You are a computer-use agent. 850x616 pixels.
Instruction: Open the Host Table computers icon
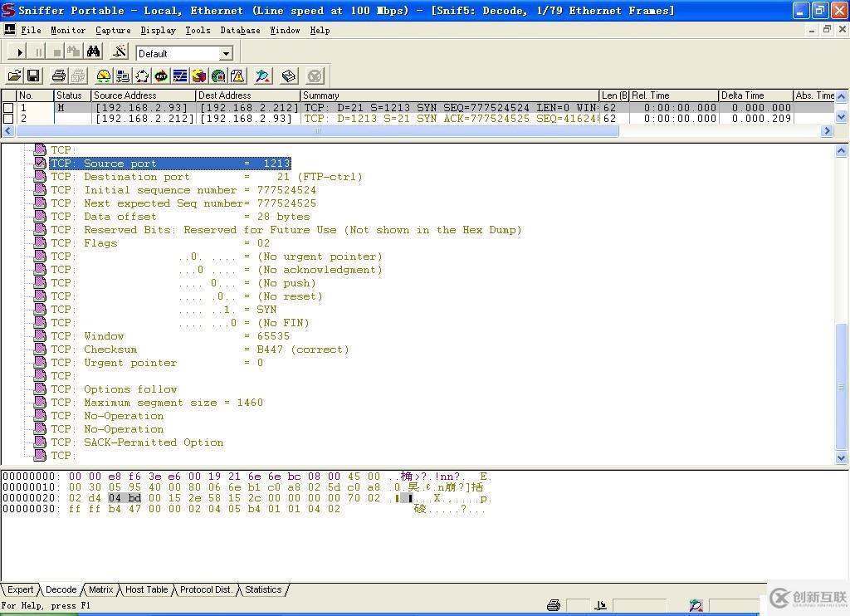123,76
